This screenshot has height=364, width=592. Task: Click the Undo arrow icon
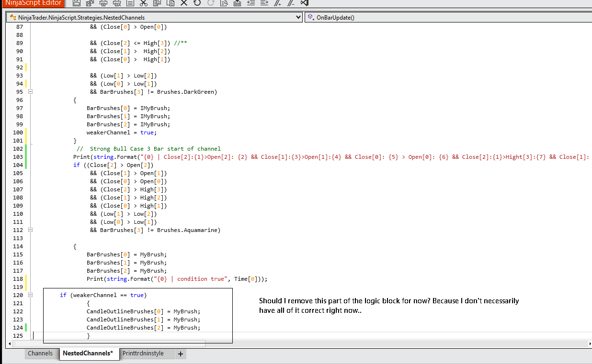(x=197, y=3)
